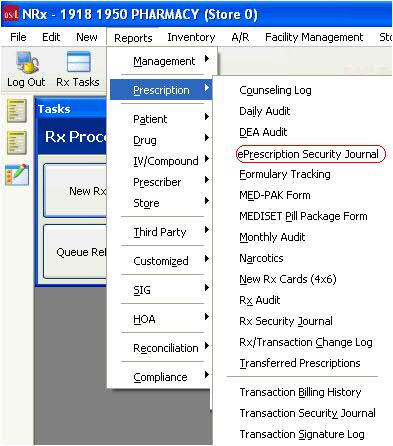This screenshot has height=446, width=393.
Task: Open the File menu
Action: pyautogui.click(x=18, y=37)
